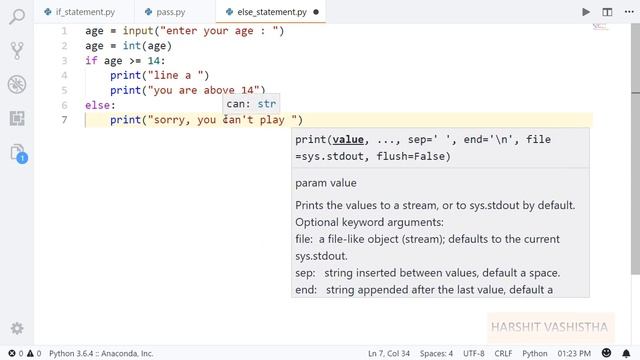Viewport: 640px width, 360px height.
Task: Click line number 7 in the gutter
Action: pos(64,120)
